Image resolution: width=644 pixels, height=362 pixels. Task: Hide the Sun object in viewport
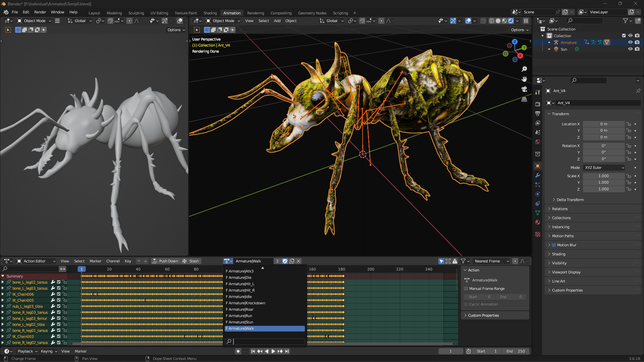(630, 49)
